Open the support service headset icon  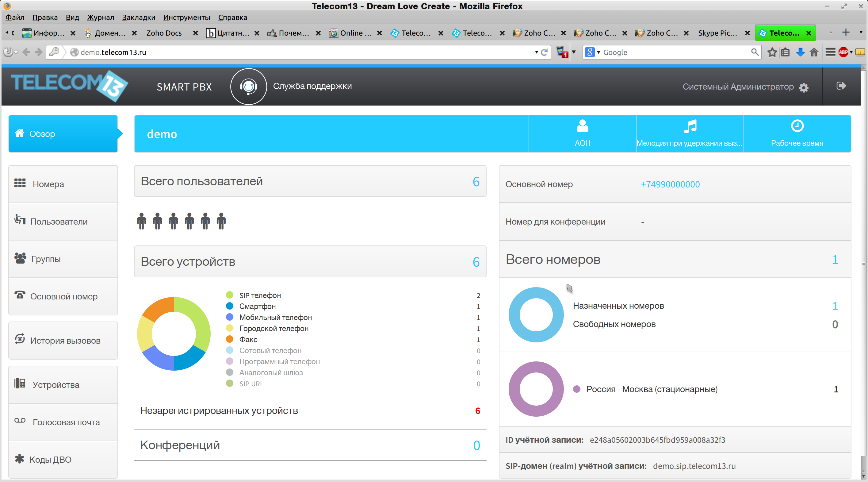(x=249, y=87)
